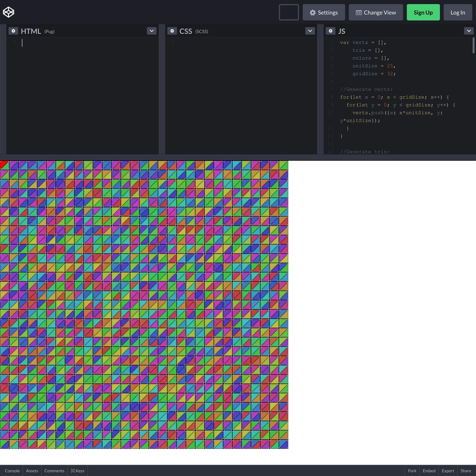Open JS editor settings gear
476x476 pixels.
coord(331,31)
